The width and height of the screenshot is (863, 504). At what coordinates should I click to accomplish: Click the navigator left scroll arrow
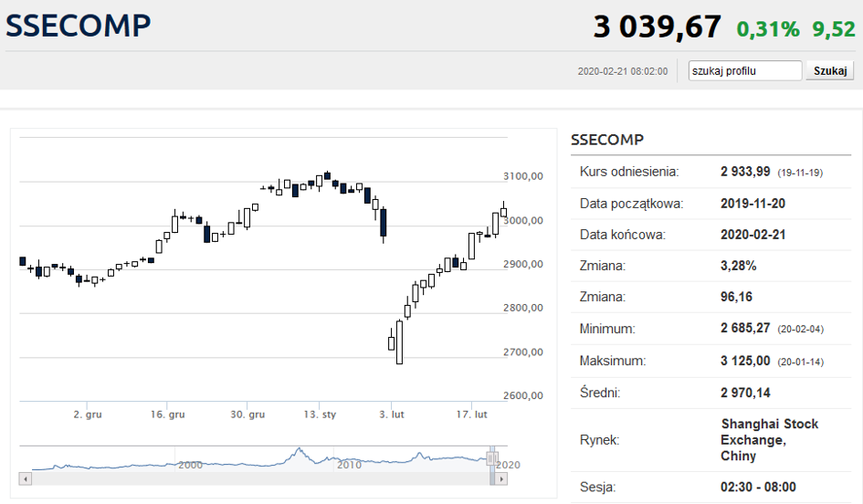point(25,478)
